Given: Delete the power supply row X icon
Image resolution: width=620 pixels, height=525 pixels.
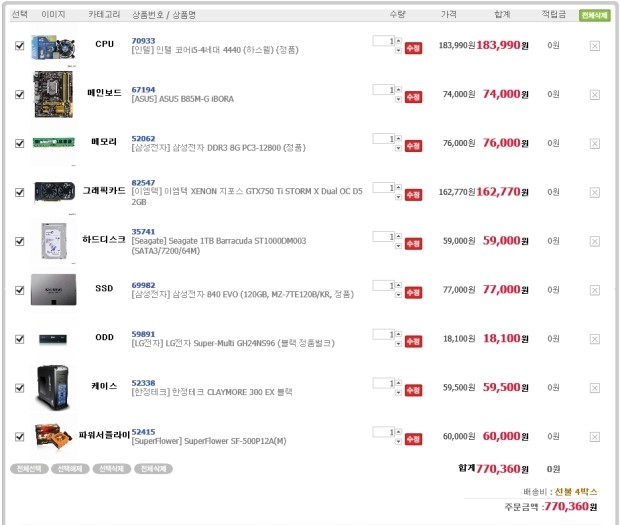Looking at the screenshot, I should [595, 437].
